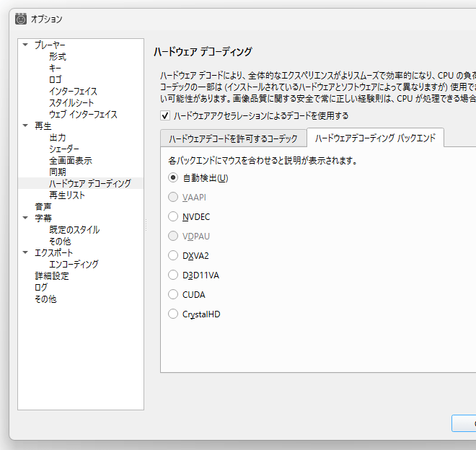Select the CUDA backend option
This screenshot has width=476, height=450.
pyautogui.click(x=173, y=294)
